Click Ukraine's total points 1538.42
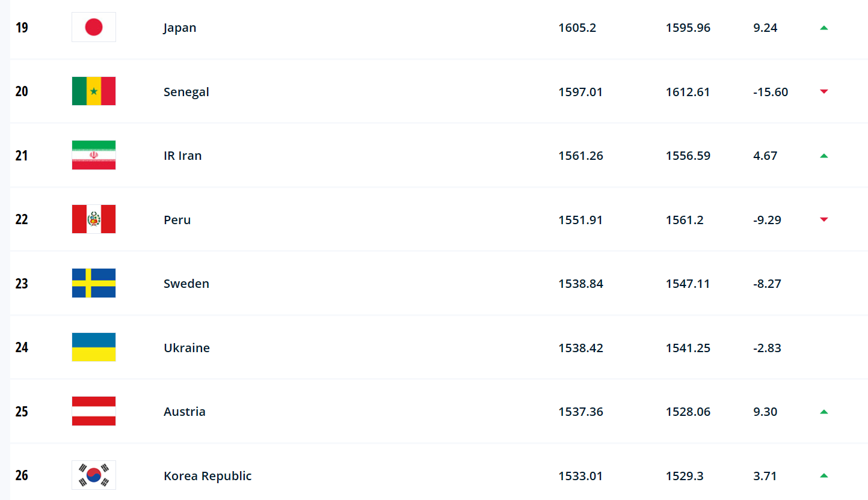868x500 pixels. click(x=580, y=348)
